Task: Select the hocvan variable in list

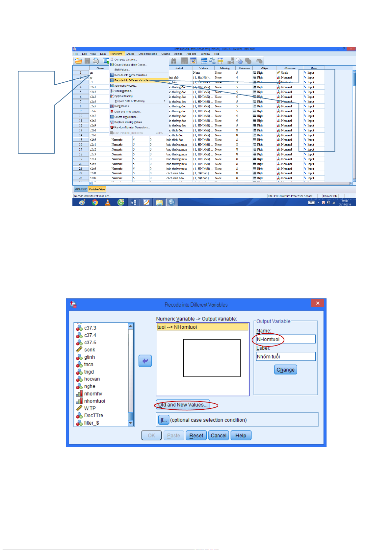Action: (92, 379)
